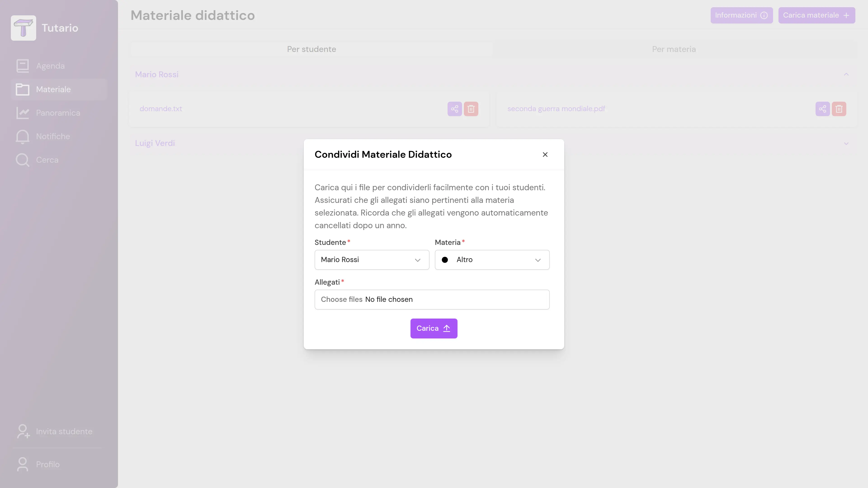Screen dimensions: 868x488
Task: Open the Studente dropdown
Action: tap(372, 260)
